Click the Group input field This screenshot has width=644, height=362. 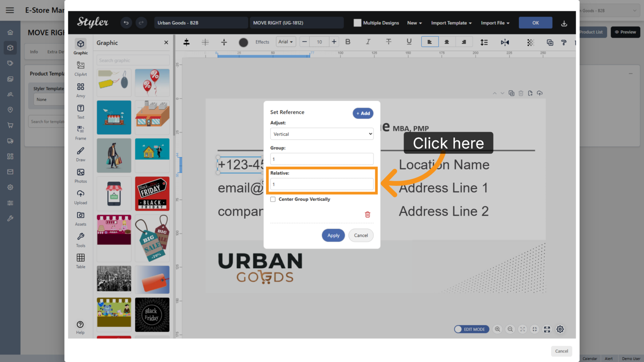[322, 159]
